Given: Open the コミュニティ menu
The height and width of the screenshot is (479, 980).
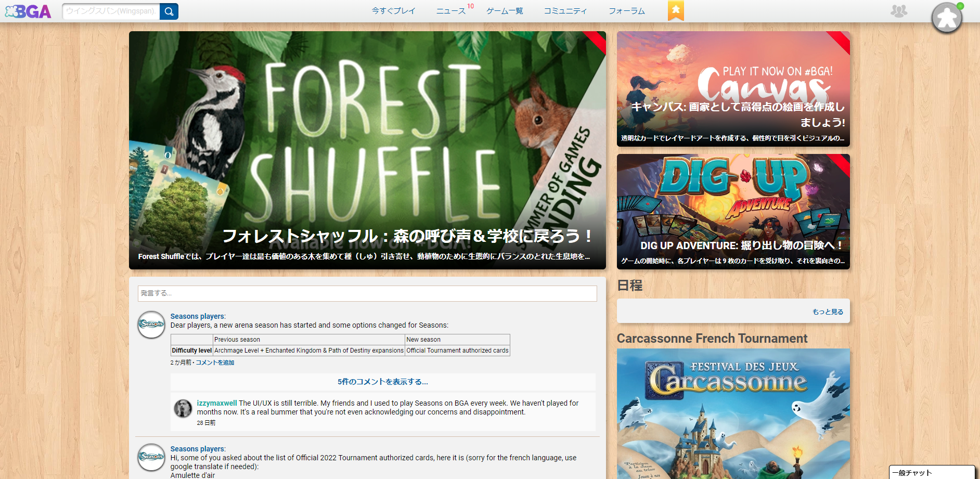Looking at the screenshot, I should tap(565, 11).
